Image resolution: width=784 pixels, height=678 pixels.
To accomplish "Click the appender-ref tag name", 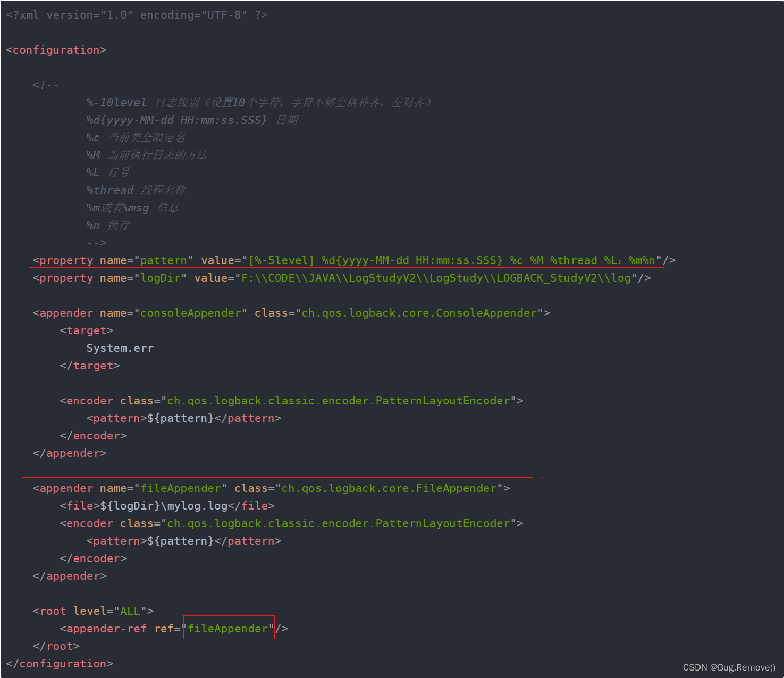I will [x=106, y=629].
